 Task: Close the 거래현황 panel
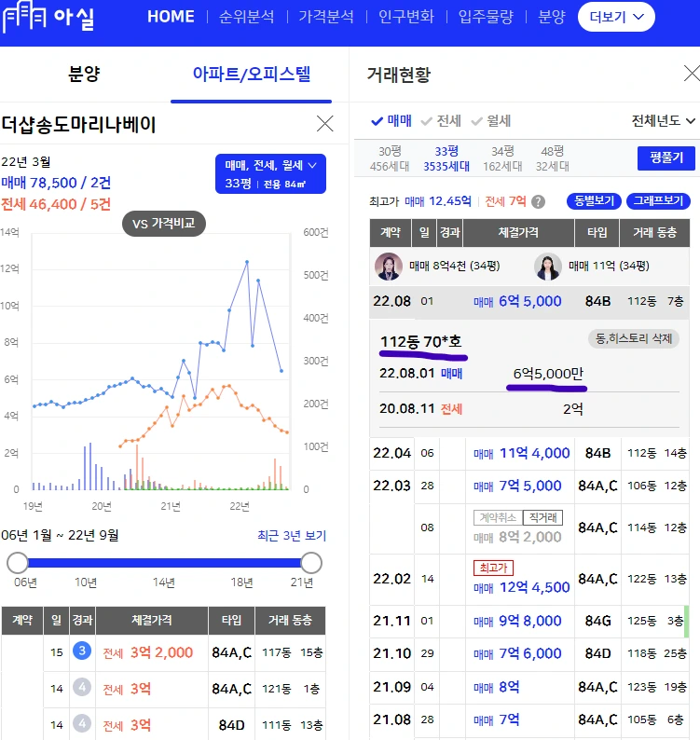point(692,74)
